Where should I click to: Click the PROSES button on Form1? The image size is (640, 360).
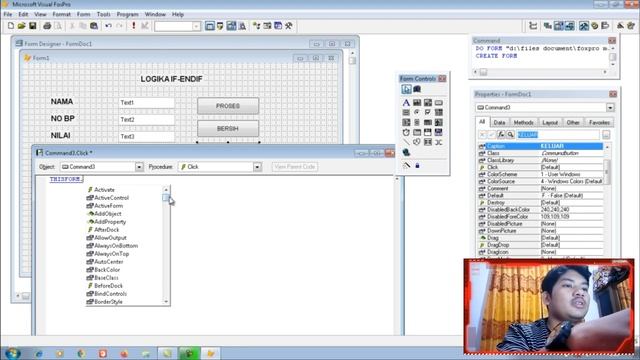point(228,106)
